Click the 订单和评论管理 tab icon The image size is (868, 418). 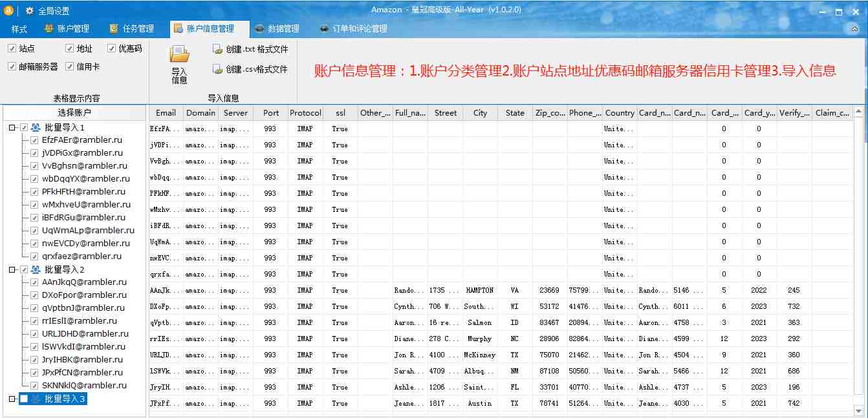point(324,28)
